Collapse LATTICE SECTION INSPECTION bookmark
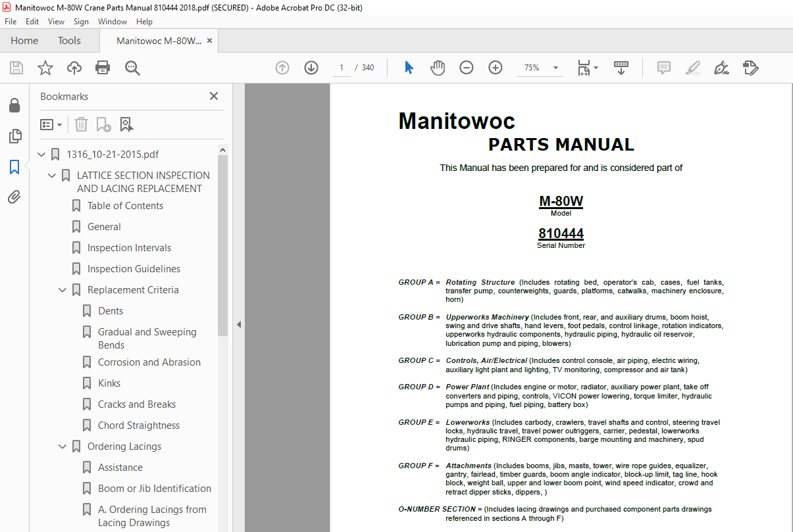 [x=53, y=176]
